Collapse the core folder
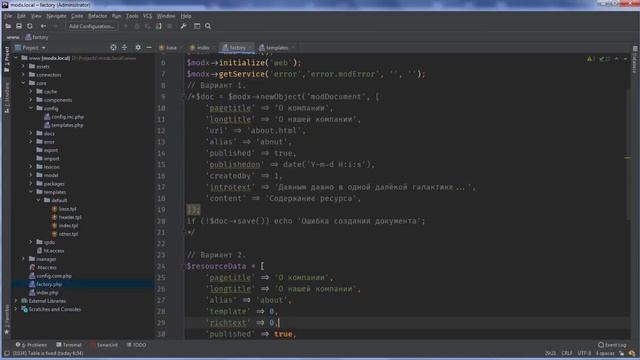 coord(23,83)
